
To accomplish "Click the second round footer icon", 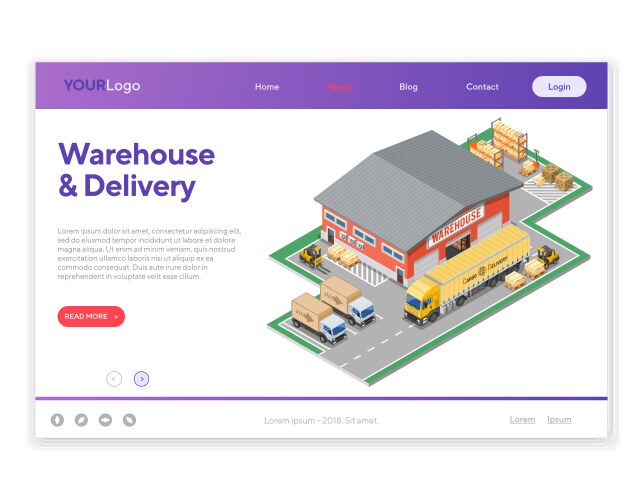I will pyautogui.click(x=81, y=420).
